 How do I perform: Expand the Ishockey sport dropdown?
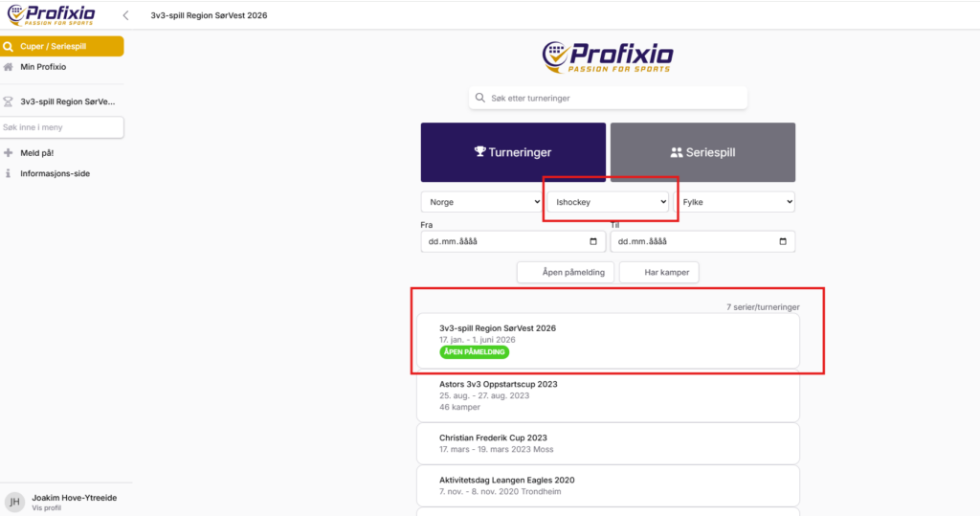click(608, 202)
